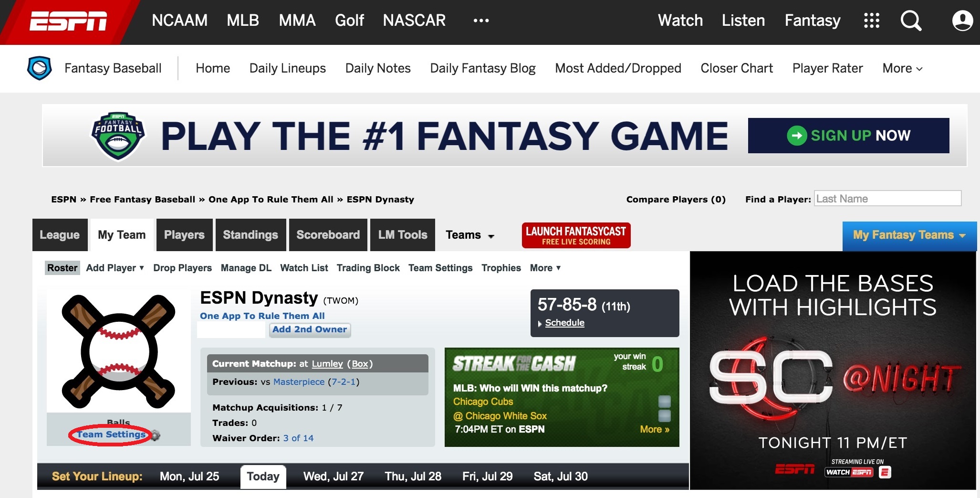Viewport: 980px width, 498px height.
Task: Open the Closer Chart page
Action: click(737, 68)
